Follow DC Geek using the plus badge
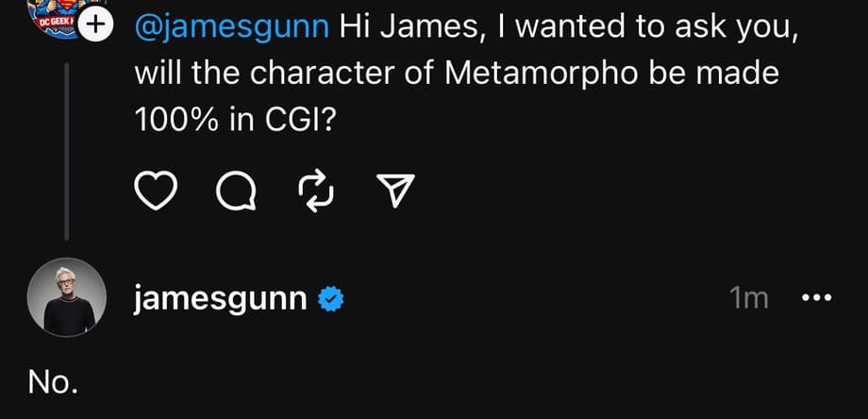This screenshot has width=868, height=419. (93, 27)
